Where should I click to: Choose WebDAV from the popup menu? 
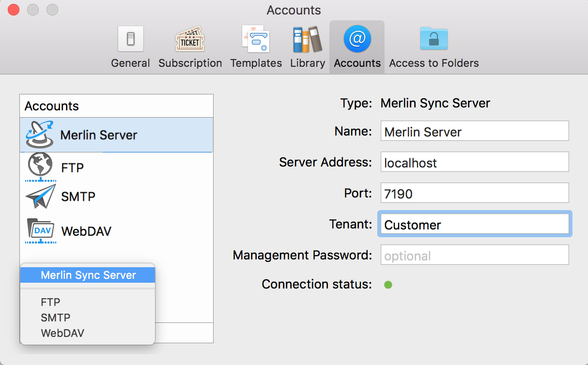(88, 333)
